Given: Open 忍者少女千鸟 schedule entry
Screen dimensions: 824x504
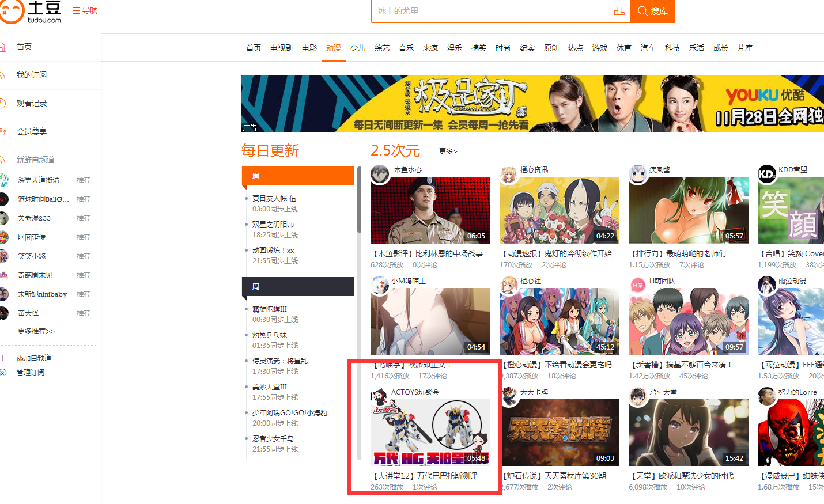Looking at the screenshot, I should click(x=273, y=438).
